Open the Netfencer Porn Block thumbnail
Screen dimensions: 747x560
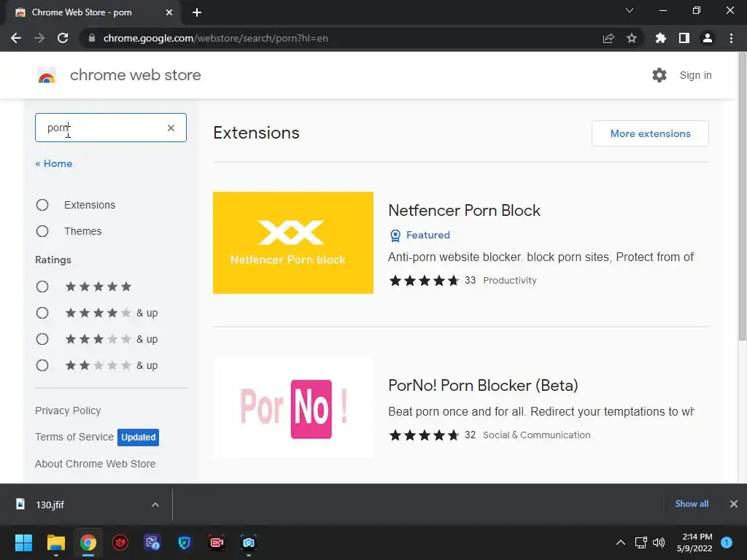293,243
